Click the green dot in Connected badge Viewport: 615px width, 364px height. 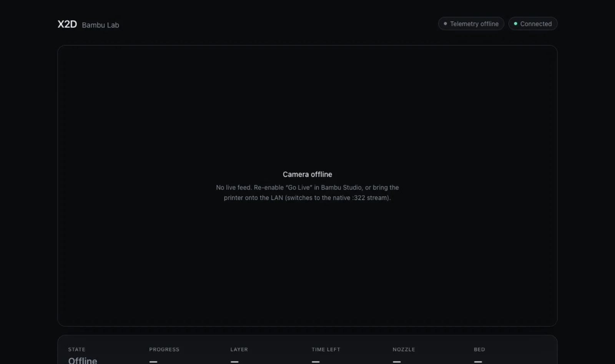tap(515, 23)
